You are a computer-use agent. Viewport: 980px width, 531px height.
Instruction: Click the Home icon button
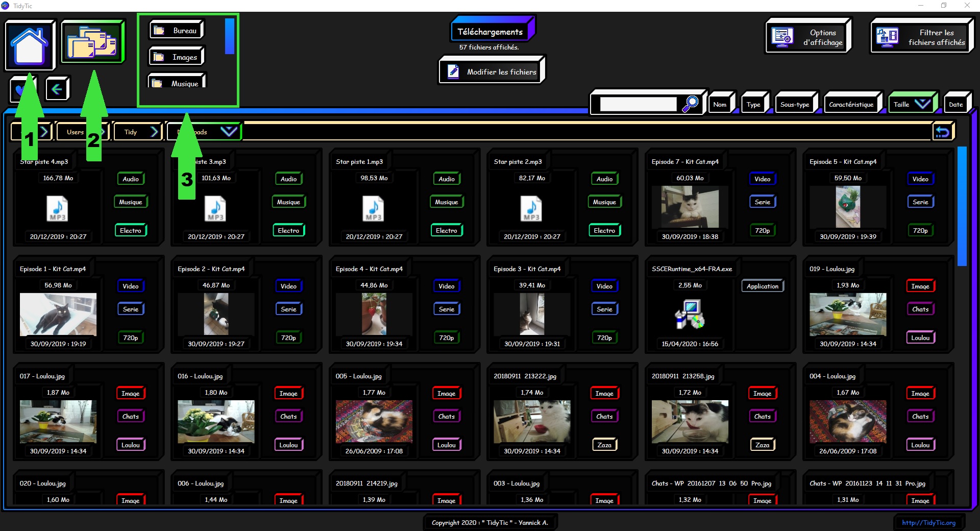point(30,45)
